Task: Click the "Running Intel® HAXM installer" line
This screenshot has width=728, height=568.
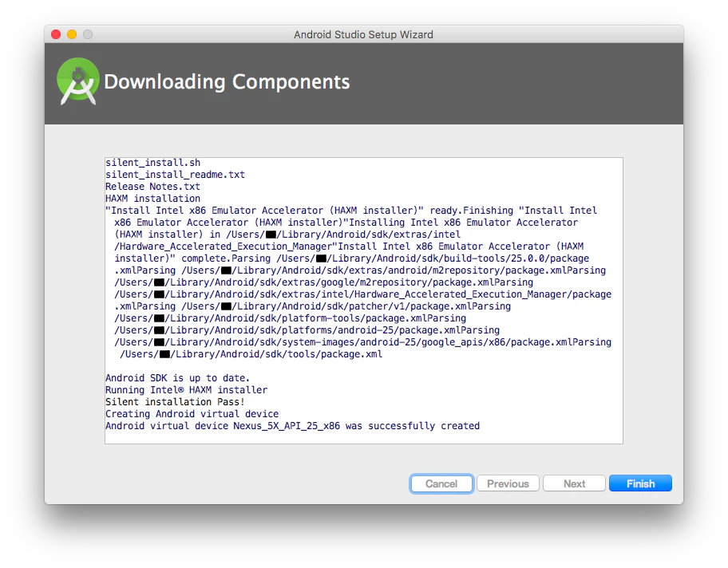Action: point(186,390)
